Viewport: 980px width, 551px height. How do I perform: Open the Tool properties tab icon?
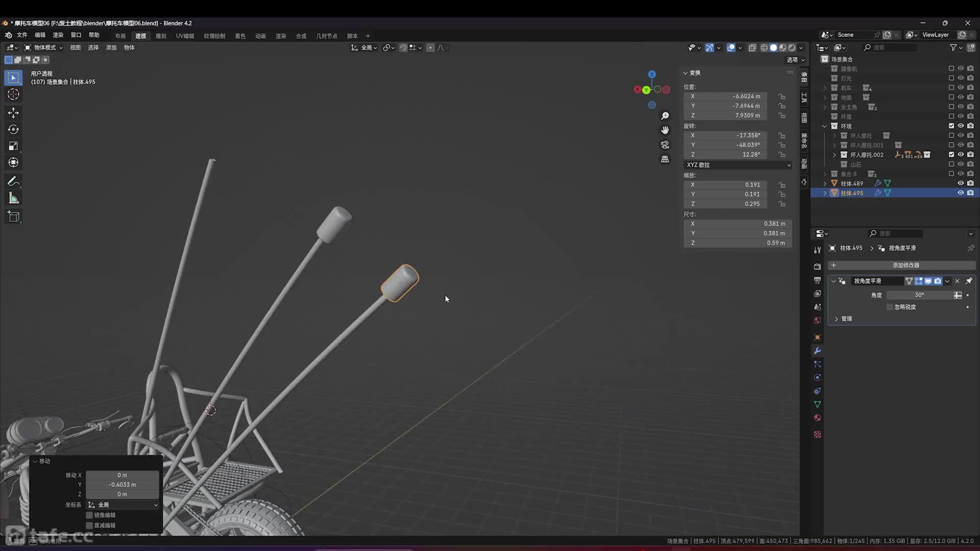point(817,250)
